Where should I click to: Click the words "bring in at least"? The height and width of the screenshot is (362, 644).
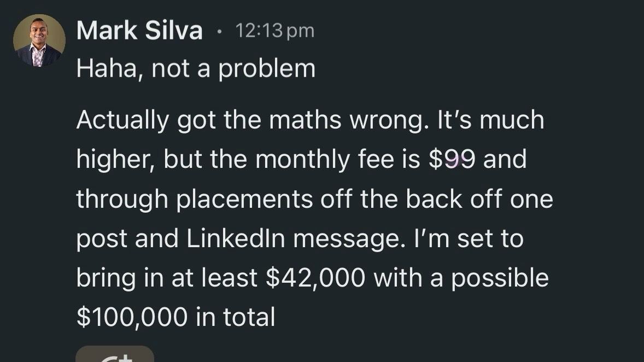pyautogui.click(x=167, y=278)
